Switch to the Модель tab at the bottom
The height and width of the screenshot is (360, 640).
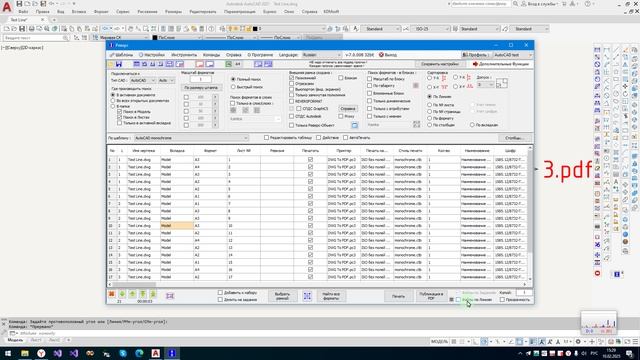(15, 340)
